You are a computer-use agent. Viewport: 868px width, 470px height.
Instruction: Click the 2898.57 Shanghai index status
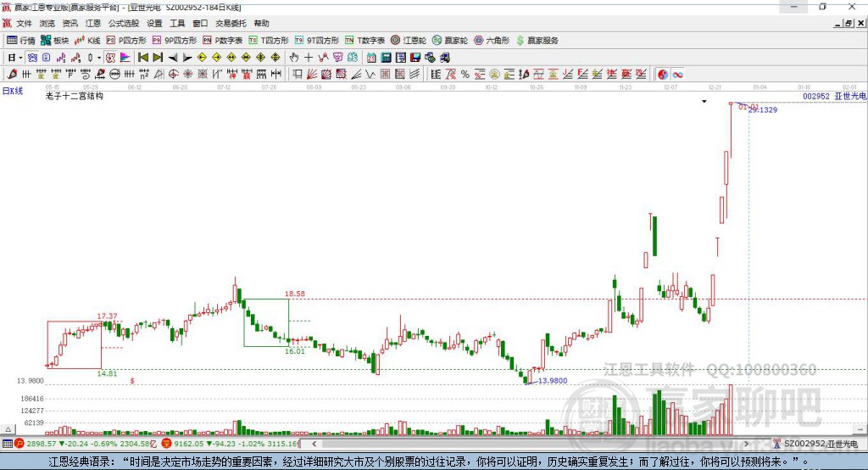tap(41, 444)
